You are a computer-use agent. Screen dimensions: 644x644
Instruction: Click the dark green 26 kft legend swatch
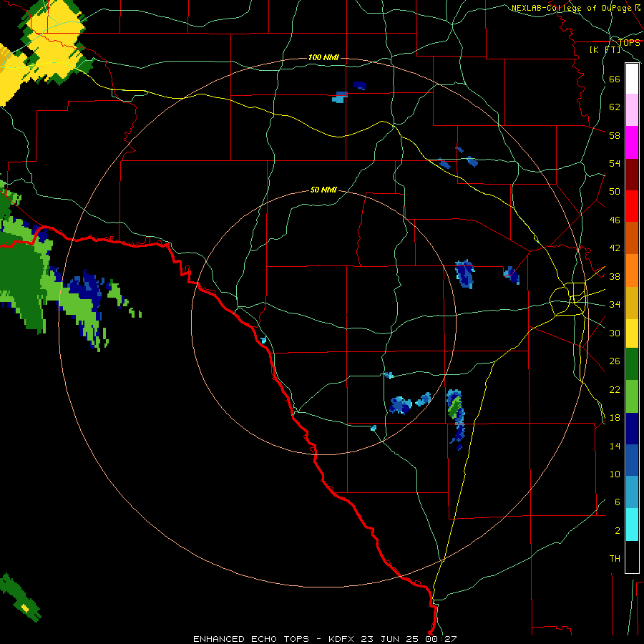[x=632, y=364]
